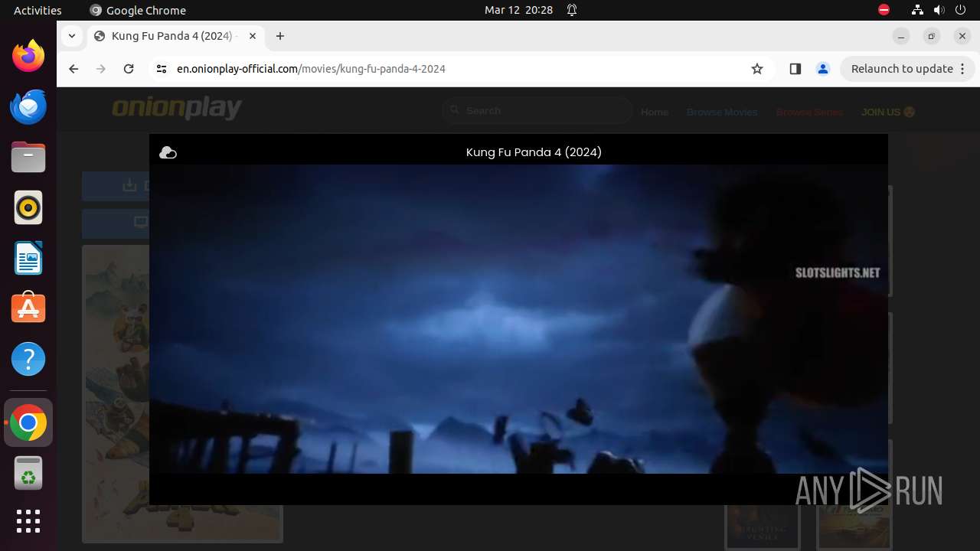Go back in Chrome
The width and height of the screenshot is (980, 551).
pyautogui.click(x=73, y=69)
